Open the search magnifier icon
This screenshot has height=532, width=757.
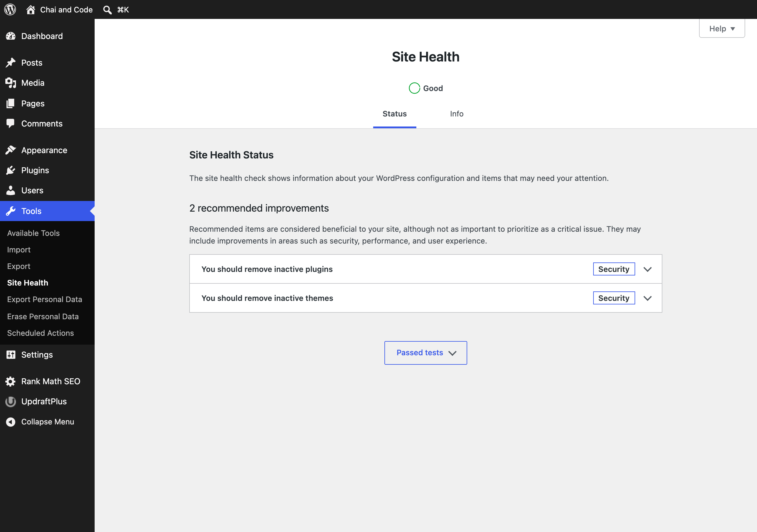(x=107, y=10)
